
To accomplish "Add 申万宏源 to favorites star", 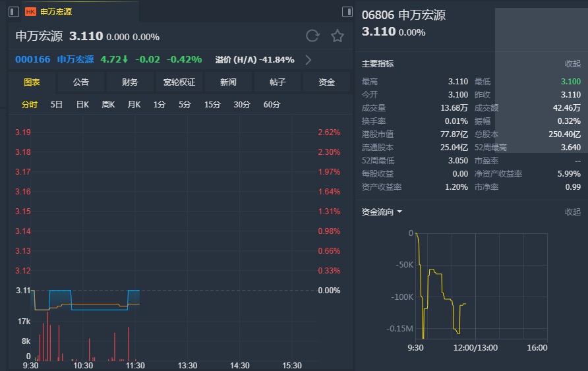I will (x=337, y=36).
